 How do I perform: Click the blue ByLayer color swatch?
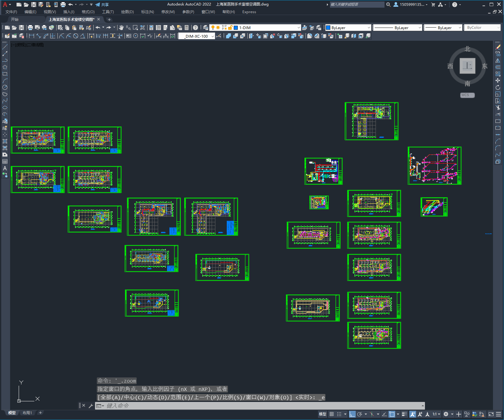pyautogui.click(x=328, y=28)
